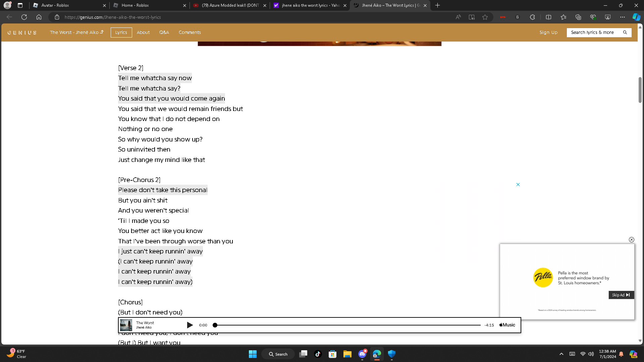
Task: Open the Apple Music link in player
Action: click(x=507, y=325)
